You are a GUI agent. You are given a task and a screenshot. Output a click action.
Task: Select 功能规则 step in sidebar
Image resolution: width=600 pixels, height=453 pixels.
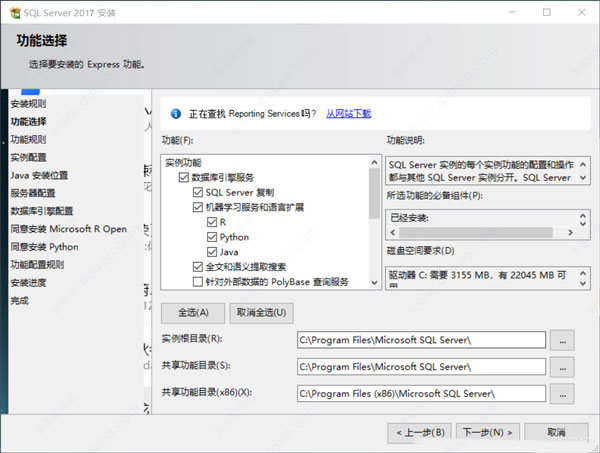coord(28,139)
